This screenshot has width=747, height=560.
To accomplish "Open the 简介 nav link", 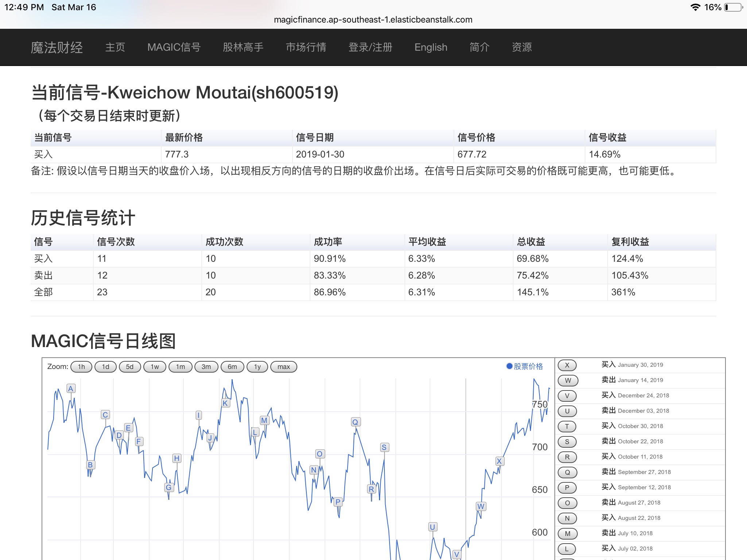I will [x=480, y=47].
